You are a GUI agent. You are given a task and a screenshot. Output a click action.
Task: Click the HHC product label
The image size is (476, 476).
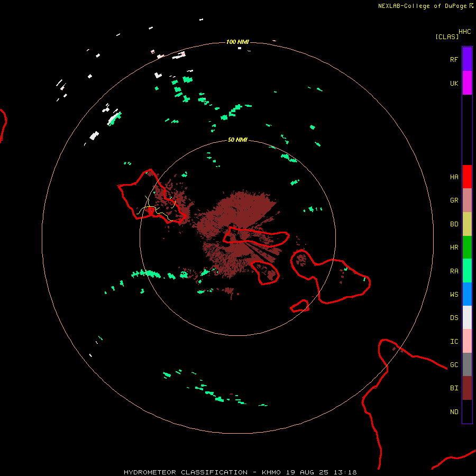465,32
